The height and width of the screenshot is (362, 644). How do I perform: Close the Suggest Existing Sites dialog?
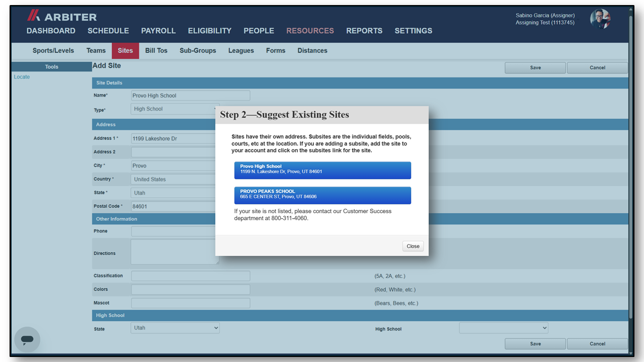pyautogui.click(x=413, y=246)
